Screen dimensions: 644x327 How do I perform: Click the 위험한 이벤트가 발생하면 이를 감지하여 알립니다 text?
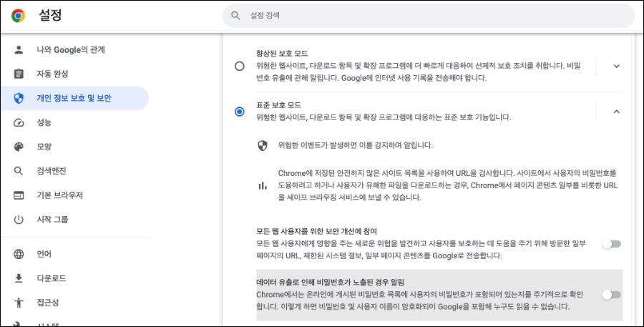[355, 145]
